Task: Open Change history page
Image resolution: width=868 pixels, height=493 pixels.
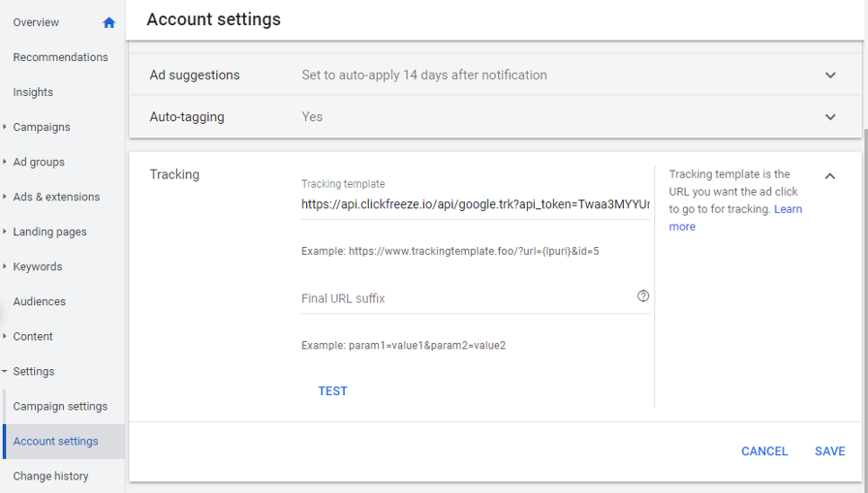Action: pos(50,476)
